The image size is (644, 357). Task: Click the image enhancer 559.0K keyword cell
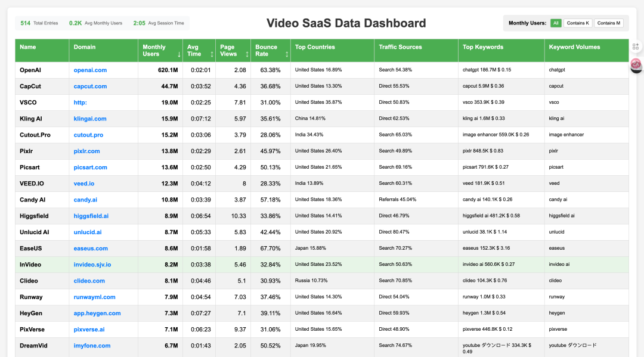(x=501, y=135)
